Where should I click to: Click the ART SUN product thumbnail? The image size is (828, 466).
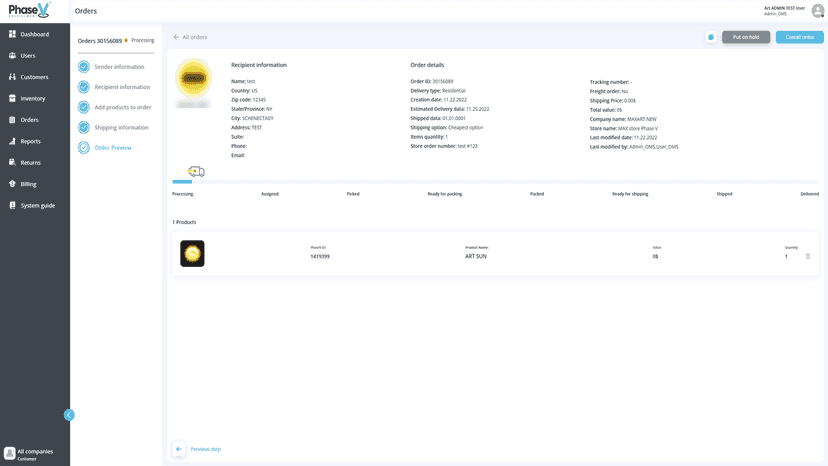(192, 254)
